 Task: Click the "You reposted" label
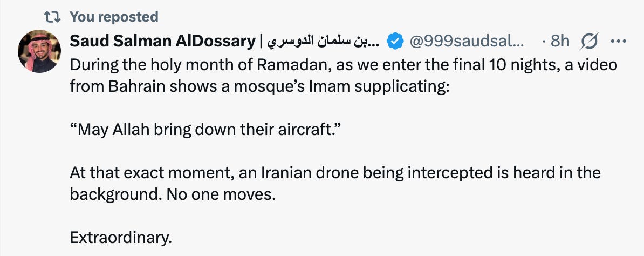(114, 16)
